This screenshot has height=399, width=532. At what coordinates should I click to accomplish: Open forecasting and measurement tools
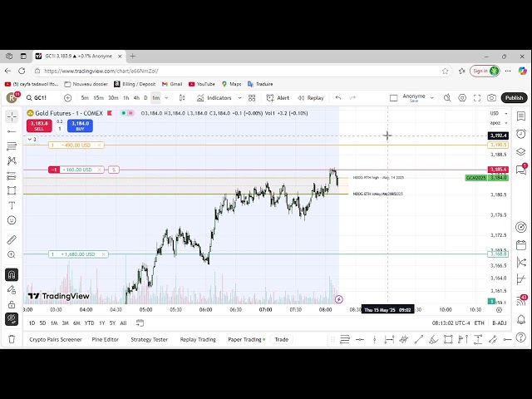(x=12, y=175)
